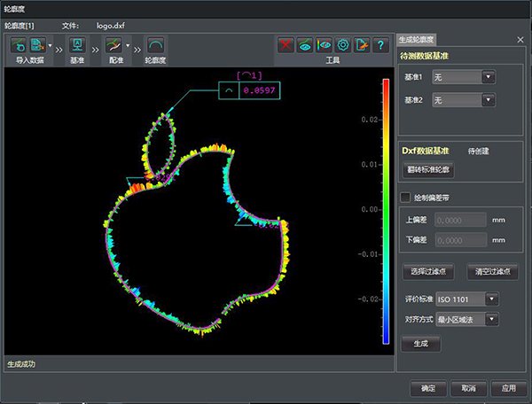Screen dimensions: 532x404
Task: Click the 选择过滤点 button
Action: 428,271
